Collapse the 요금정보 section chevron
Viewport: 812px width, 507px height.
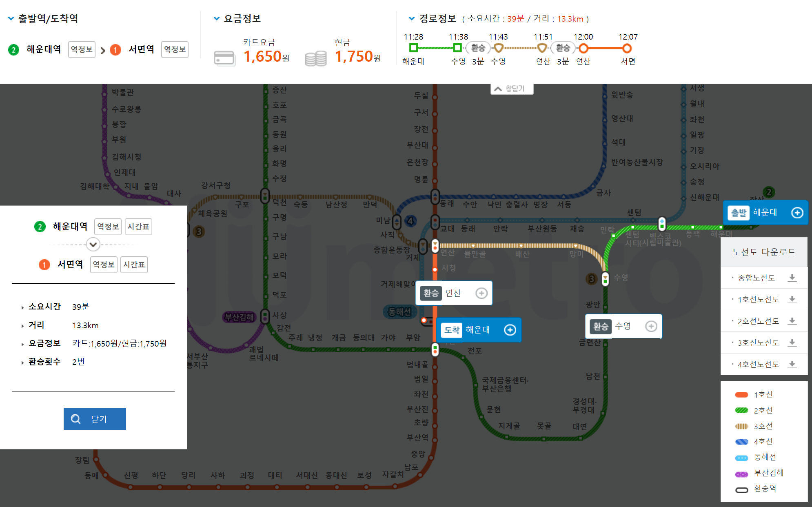[217, 18]
